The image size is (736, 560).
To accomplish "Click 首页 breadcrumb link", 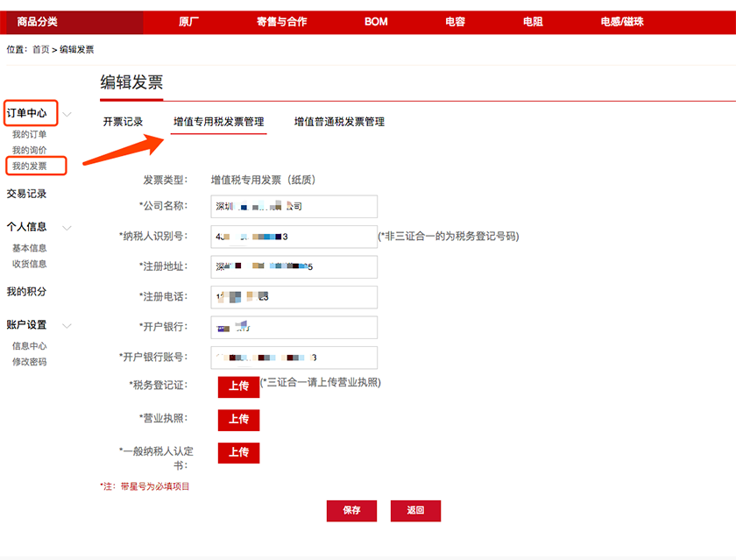I will (41, 50).
